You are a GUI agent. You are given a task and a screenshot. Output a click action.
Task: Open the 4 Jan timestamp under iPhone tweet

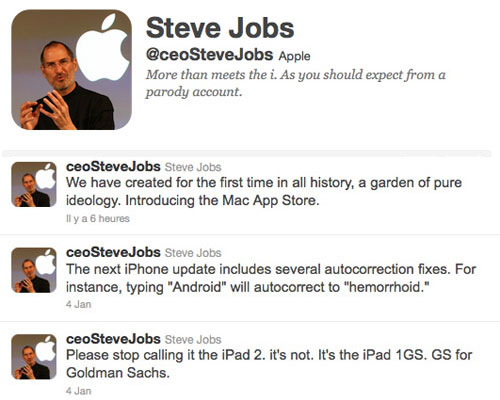[79, 304]
